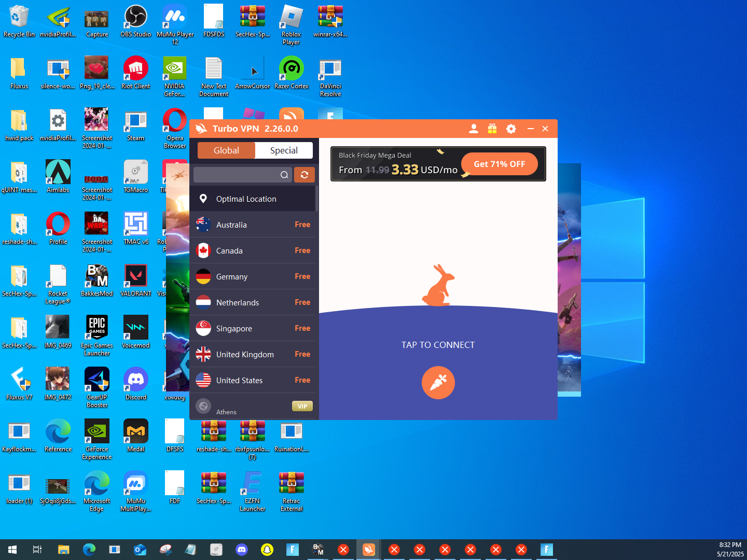Select the Retrac External archive icon
This screenshot has height=560, width=747.
(x=292, y=492)
